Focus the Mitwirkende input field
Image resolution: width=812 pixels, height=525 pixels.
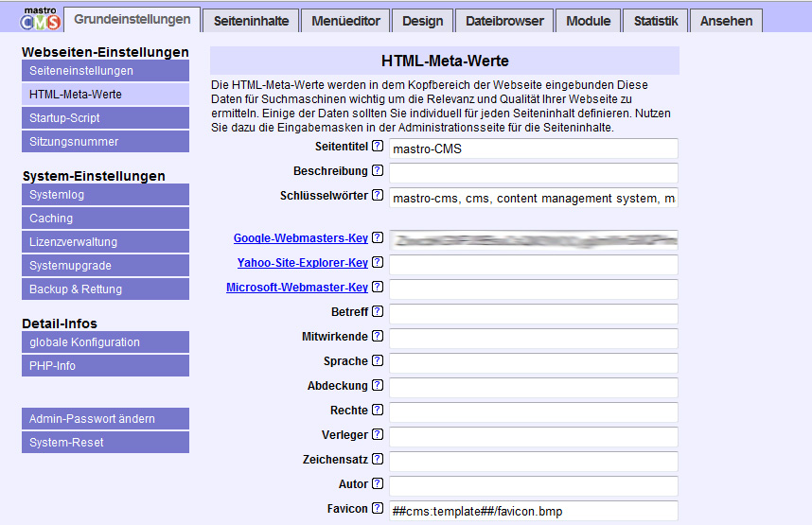(x=534, y=339)
